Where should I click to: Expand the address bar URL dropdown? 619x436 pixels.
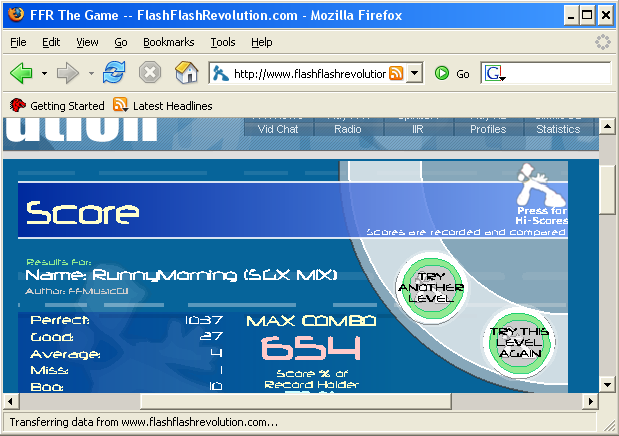tap(415, 74)
